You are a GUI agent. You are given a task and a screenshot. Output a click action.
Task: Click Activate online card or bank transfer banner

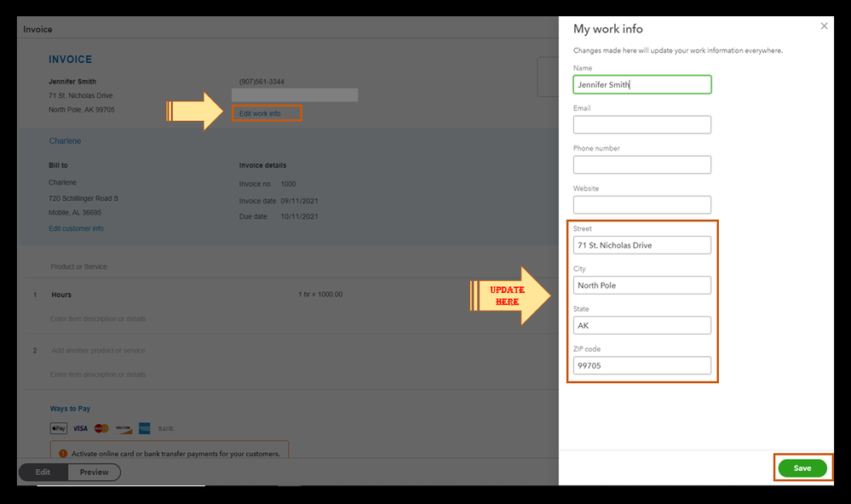(x=170, y=451)
